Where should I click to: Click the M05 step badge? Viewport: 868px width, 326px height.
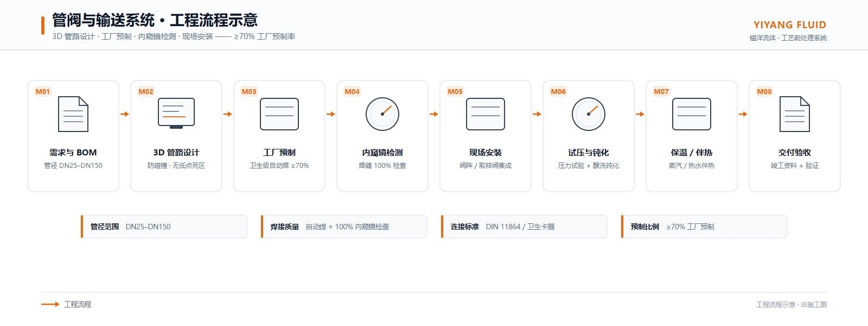(x=455, y=91)
